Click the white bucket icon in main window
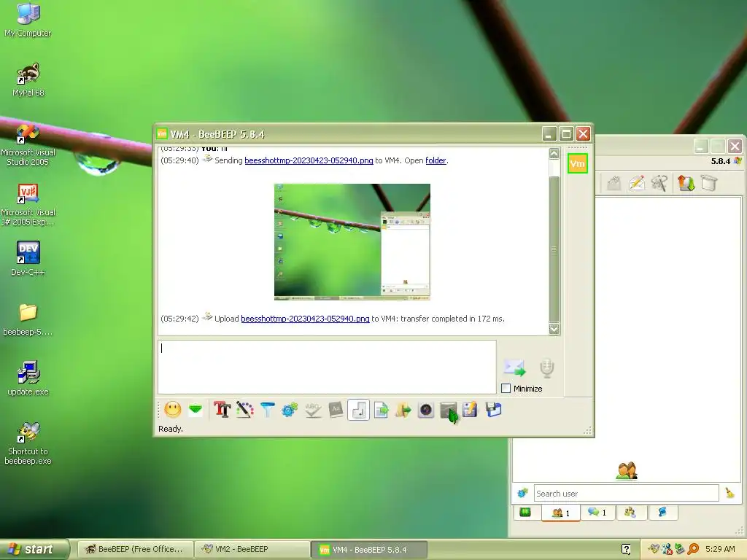747x560 pixels. (x=709, y=183)
